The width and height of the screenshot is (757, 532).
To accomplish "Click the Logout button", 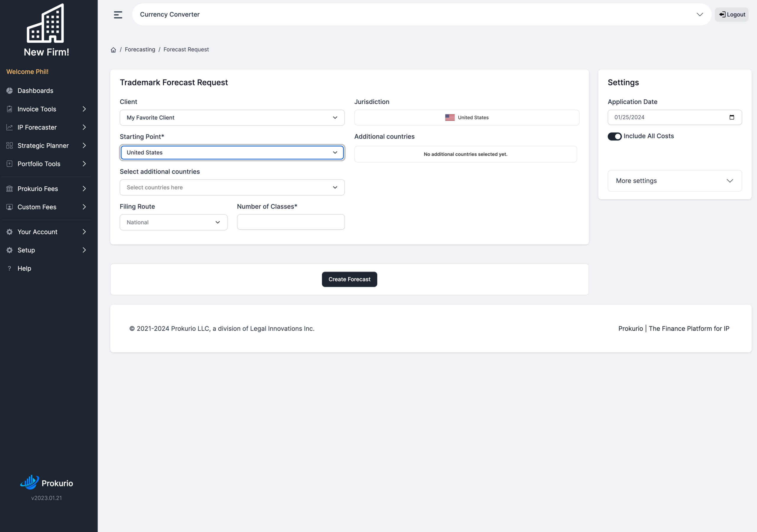I will 732,14.
